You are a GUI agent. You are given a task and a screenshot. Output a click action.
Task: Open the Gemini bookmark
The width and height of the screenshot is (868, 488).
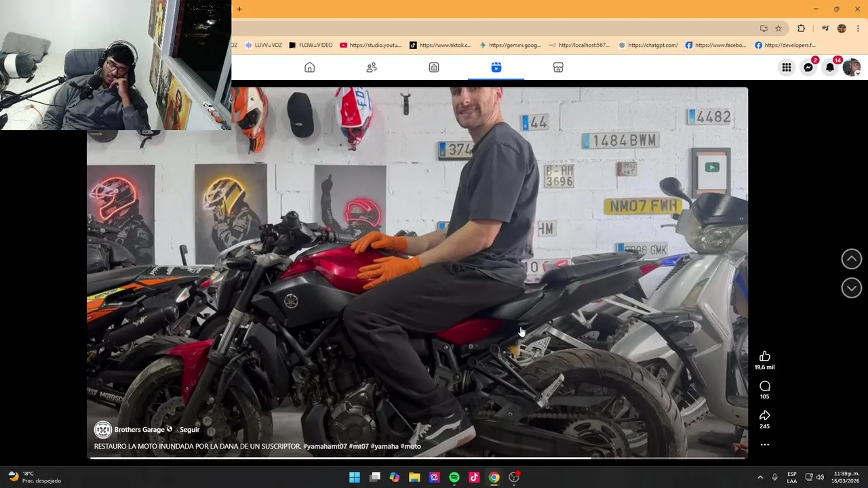(510, 45)
